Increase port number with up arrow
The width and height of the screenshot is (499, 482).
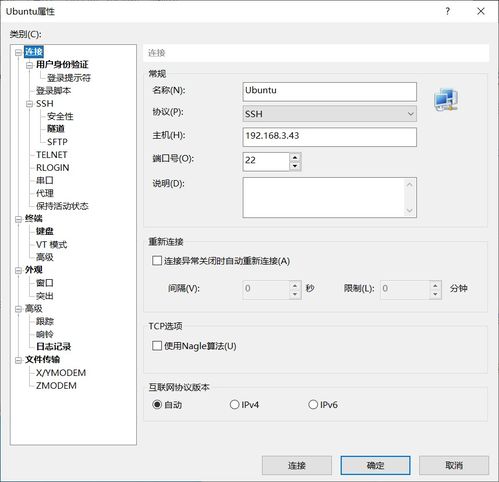pos(295,157)
